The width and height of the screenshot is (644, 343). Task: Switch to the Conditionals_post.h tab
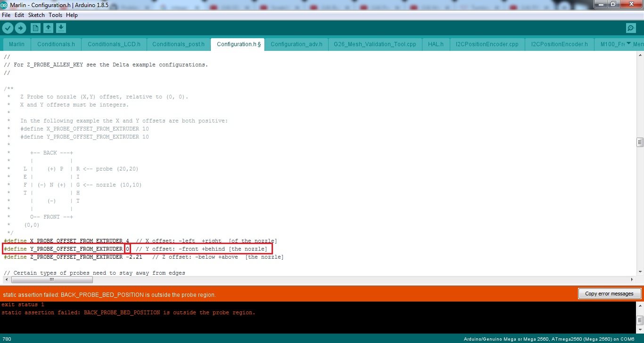[178, 44]
